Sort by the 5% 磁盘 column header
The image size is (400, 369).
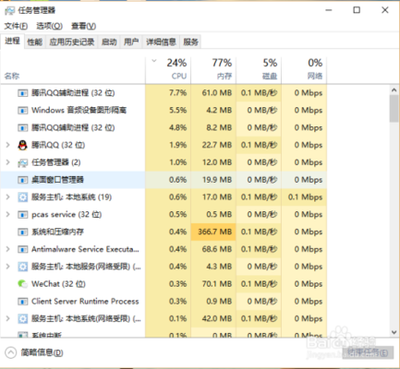[259, 70]
